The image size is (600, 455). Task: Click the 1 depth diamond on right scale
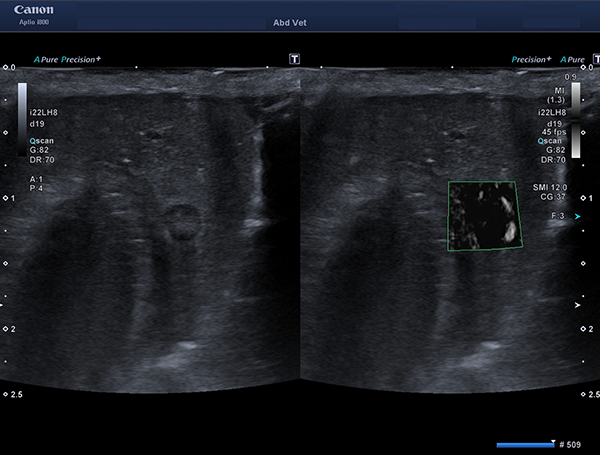pyautogui.click(x=583, y=198)
